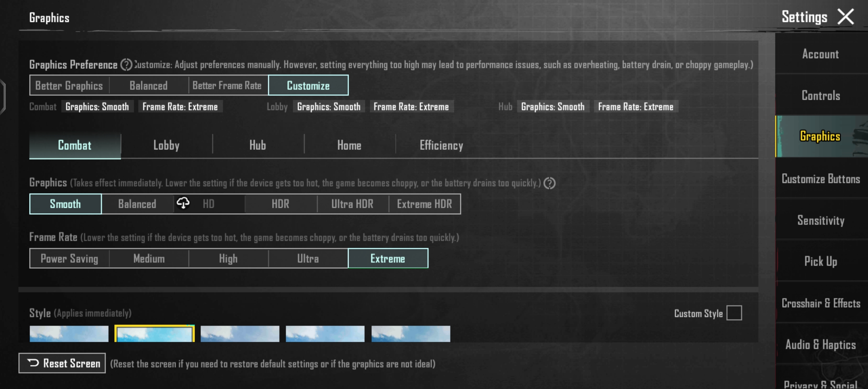Click the HD download cloud icon
Viewport: 868px width, 389px height.
(183, 204)
